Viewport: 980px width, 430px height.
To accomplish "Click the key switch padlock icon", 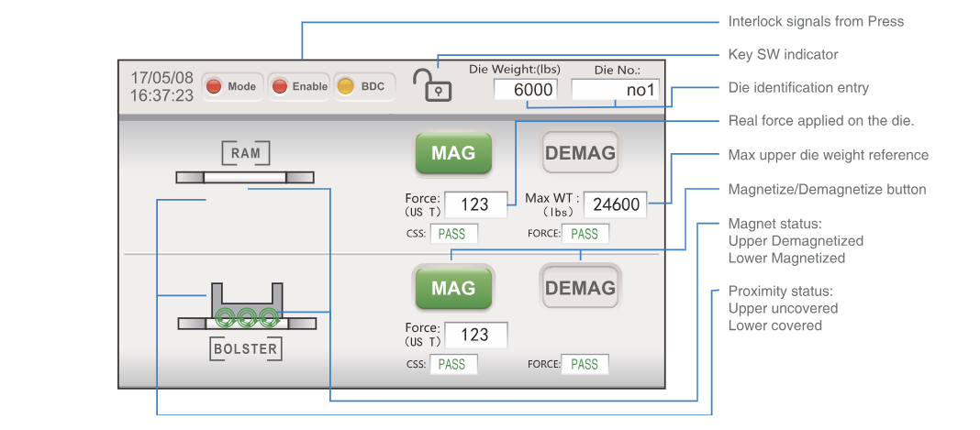I will tap(431, 85).
